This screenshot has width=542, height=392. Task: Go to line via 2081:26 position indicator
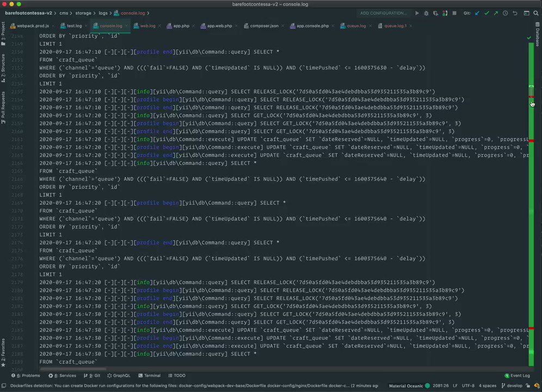pyautogui.click(x=441, y=385)
